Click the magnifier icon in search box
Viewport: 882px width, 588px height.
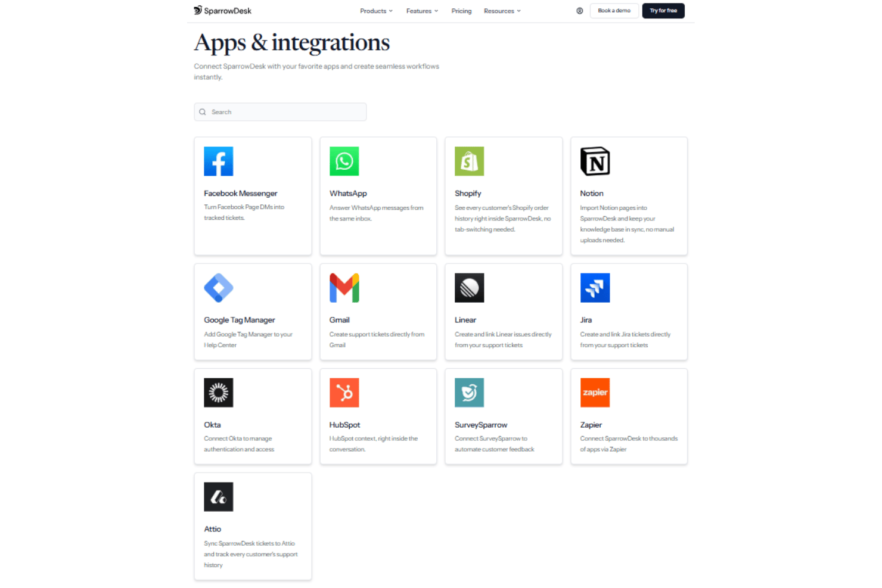[x=203, y=112]
